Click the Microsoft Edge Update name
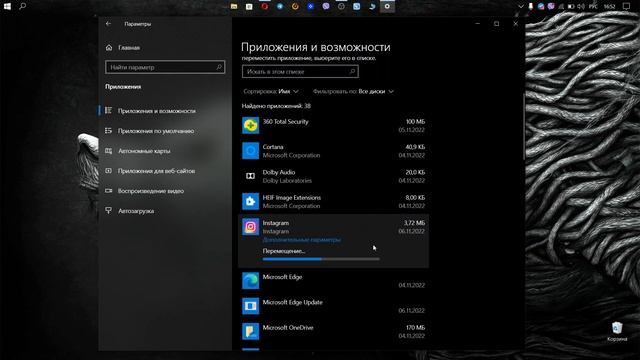The height and width of the screenshot is (360, 640). coord(292,302)
